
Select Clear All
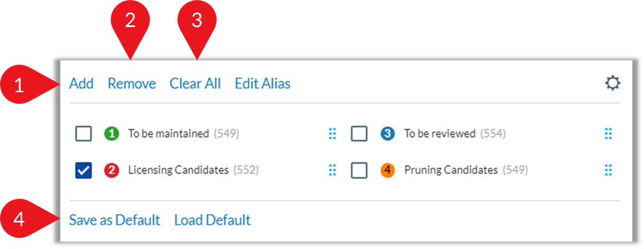(195, 84)
